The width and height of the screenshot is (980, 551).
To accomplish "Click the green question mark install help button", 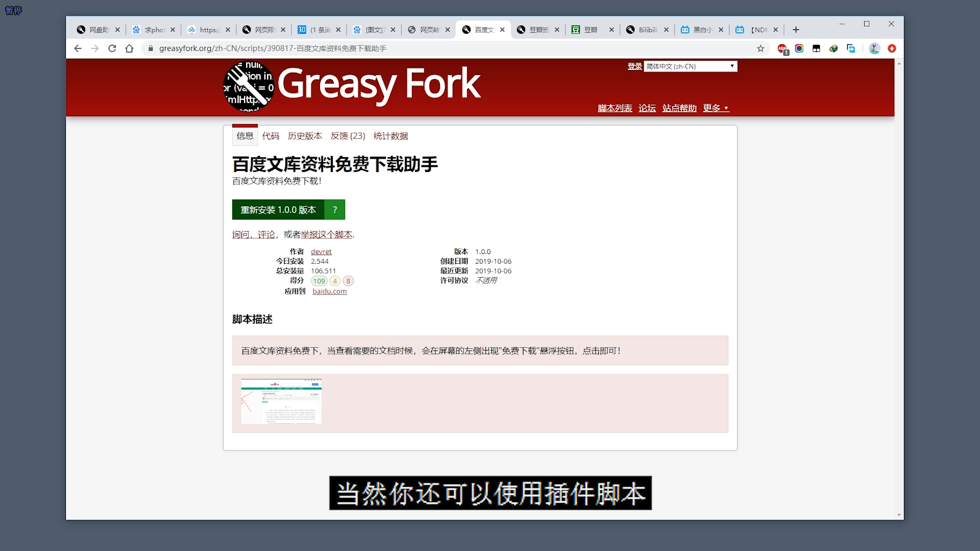I will (x=335, y=210).
